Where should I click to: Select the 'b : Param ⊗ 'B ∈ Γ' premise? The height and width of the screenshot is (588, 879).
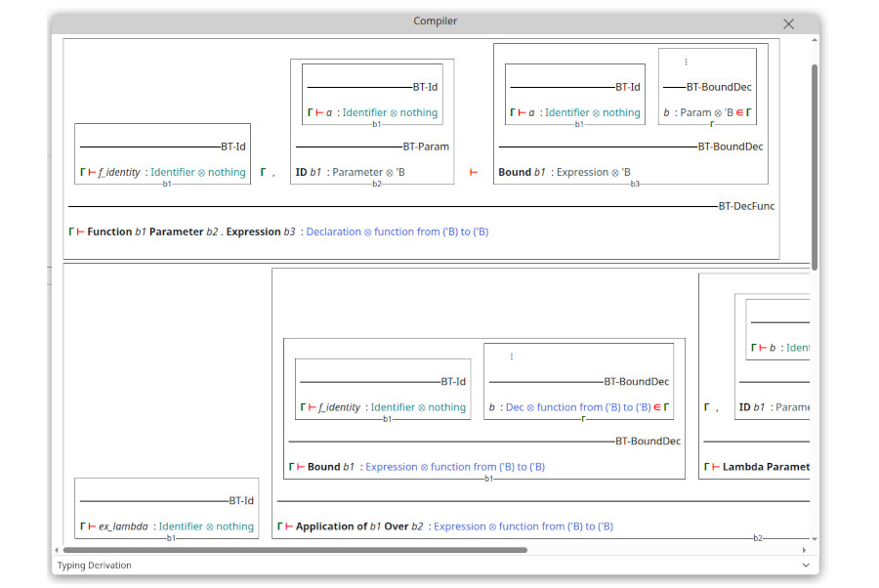(x=707, y=112)
